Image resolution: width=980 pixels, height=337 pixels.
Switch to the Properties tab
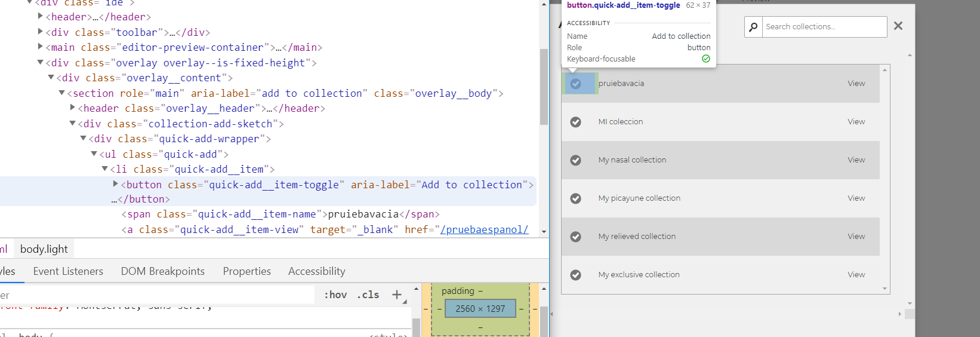[246, 271]
